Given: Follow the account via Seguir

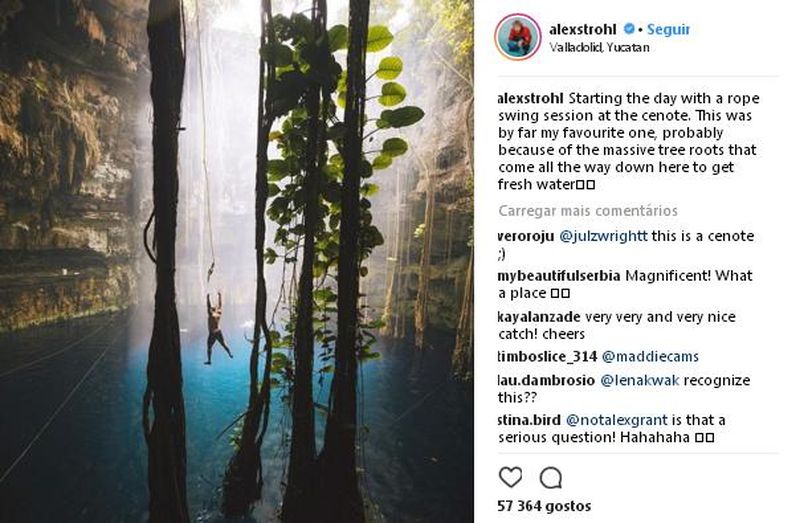Looking at the screenshot, I should [x=667, y=29].
